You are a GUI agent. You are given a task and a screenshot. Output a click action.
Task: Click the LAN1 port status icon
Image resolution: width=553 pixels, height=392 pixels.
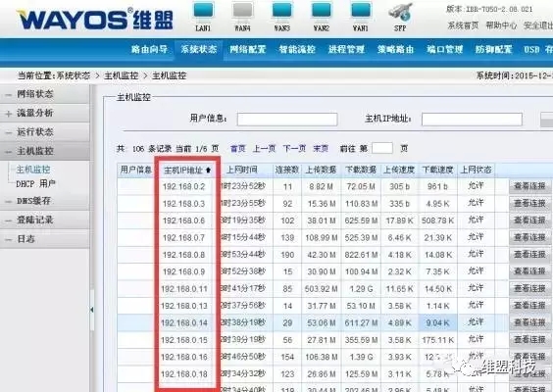(203, 12)
